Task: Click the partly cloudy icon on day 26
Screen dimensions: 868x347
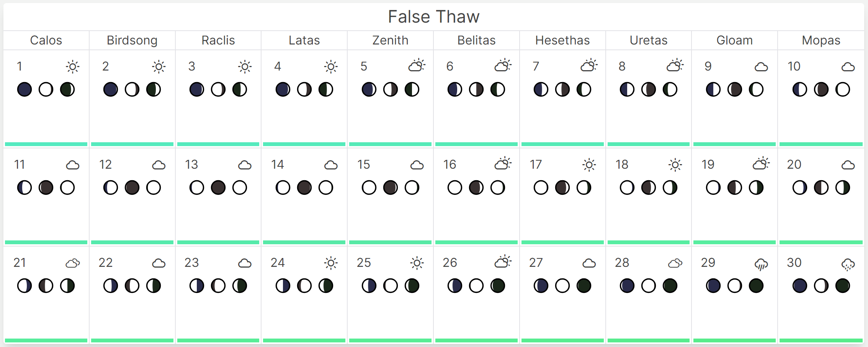Action: pos(503,262)
